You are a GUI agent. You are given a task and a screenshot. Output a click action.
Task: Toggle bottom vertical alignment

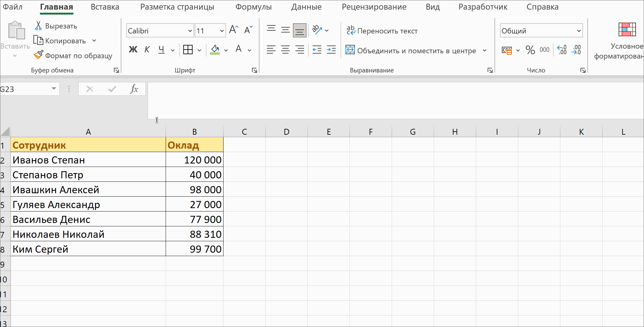300,30
